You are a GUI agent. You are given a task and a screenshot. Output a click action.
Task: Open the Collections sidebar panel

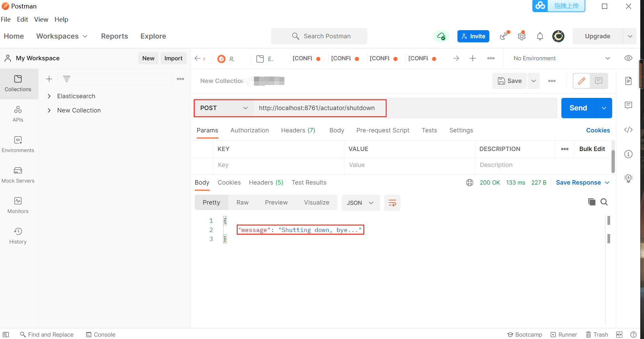[18, 84]
